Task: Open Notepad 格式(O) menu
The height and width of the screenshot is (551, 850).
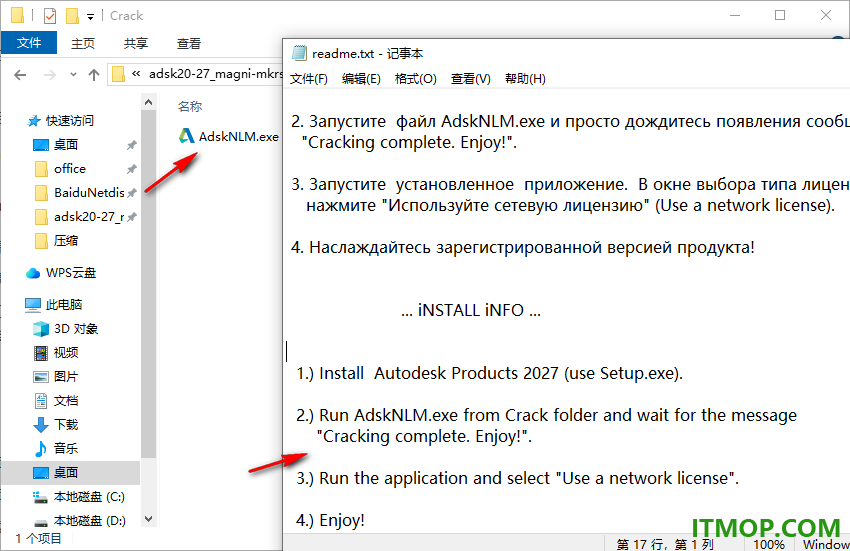Action: tap(415, 79)
